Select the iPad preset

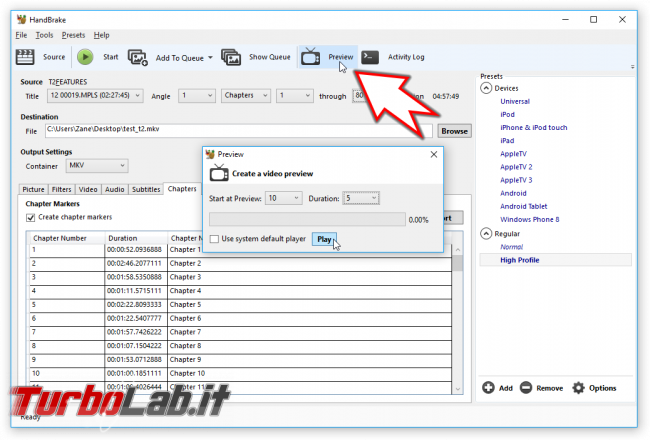[x=507, y=141]
